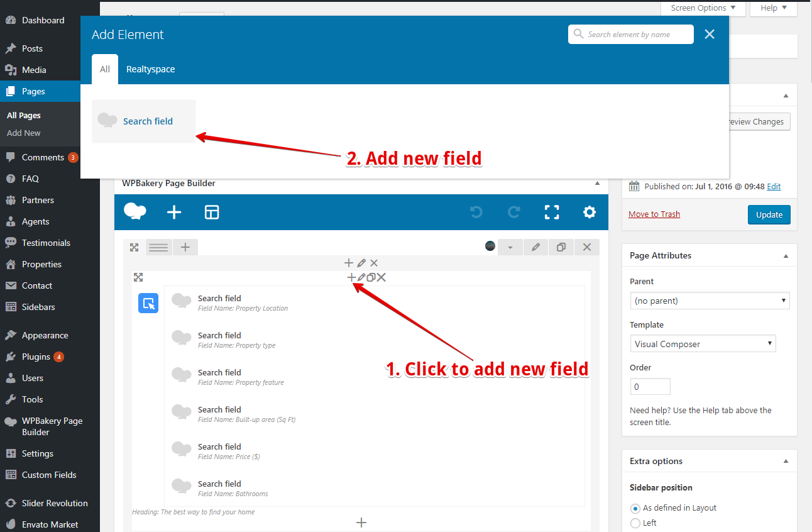Image resolution: width=812 pixels, height=532 pixels.
Task: Open the Templates layout icon
Action: [x=212, y=213]
